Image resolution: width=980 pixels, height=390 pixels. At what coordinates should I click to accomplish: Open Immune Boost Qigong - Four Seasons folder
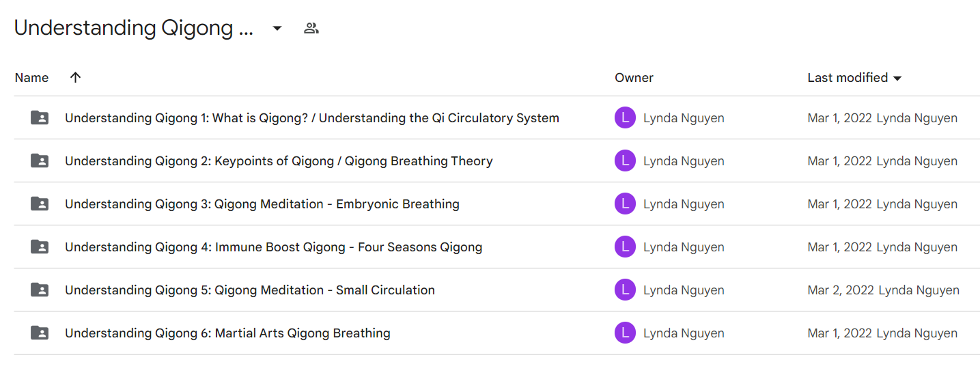pos(273,247)
